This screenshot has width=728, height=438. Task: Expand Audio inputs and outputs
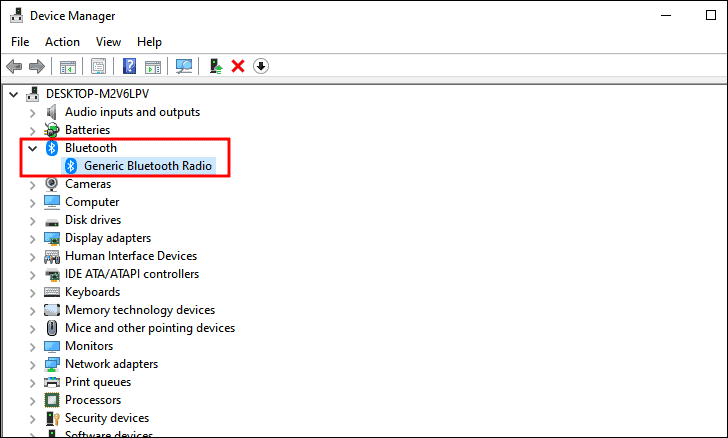pos(32,113)
